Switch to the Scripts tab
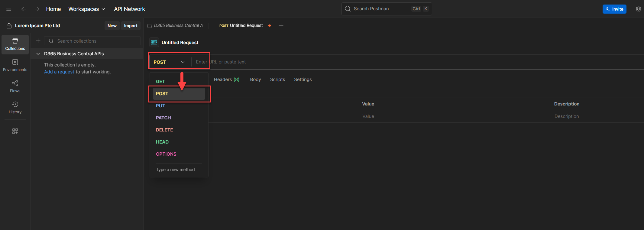Viewport: 644px width, 230px height. pos(277,79)
